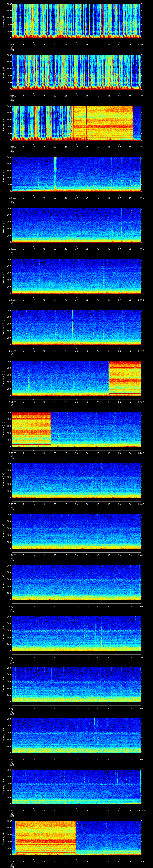Click the red noise block at the end of the 9:51:00 spectrogram
153x868 pixels.
(x=125, y=378)
